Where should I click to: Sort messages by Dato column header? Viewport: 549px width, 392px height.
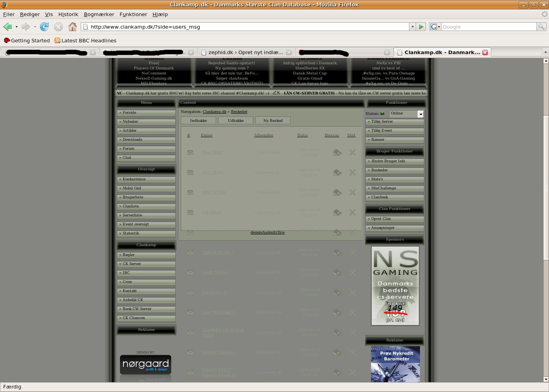coord(302,135)
